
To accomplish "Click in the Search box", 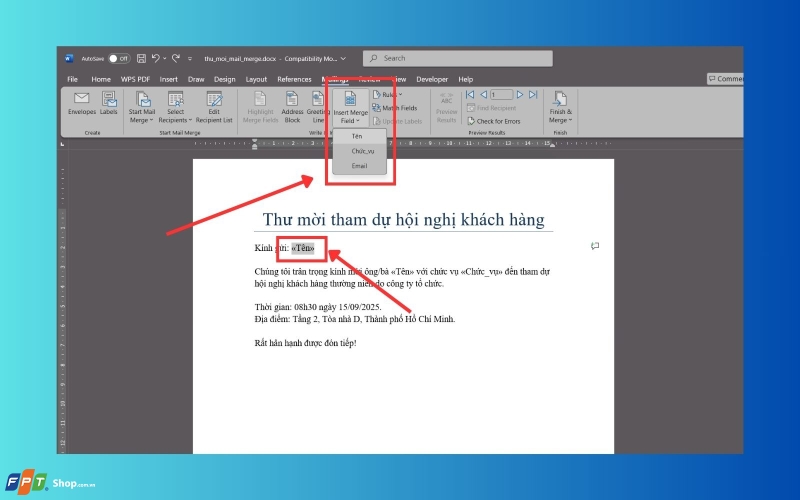I will (x=458, y=58).
